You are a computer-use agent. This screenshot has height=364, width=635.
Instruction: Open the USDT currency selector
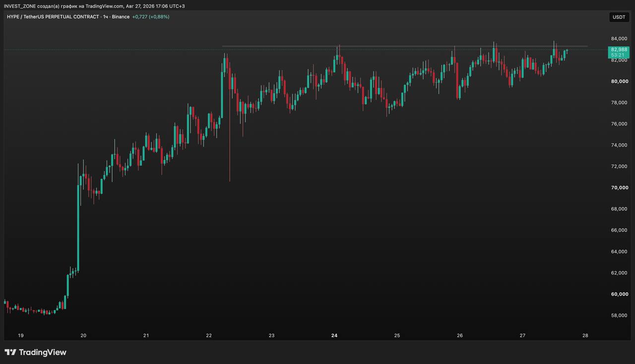point(619,17)
